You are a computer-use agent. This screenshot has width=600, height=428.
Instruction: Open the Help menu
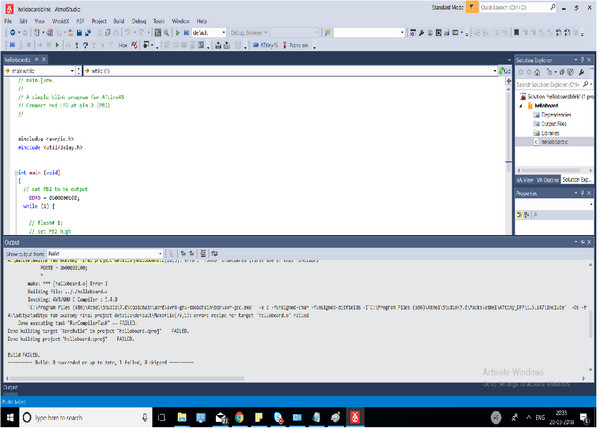tap(202, 21)
